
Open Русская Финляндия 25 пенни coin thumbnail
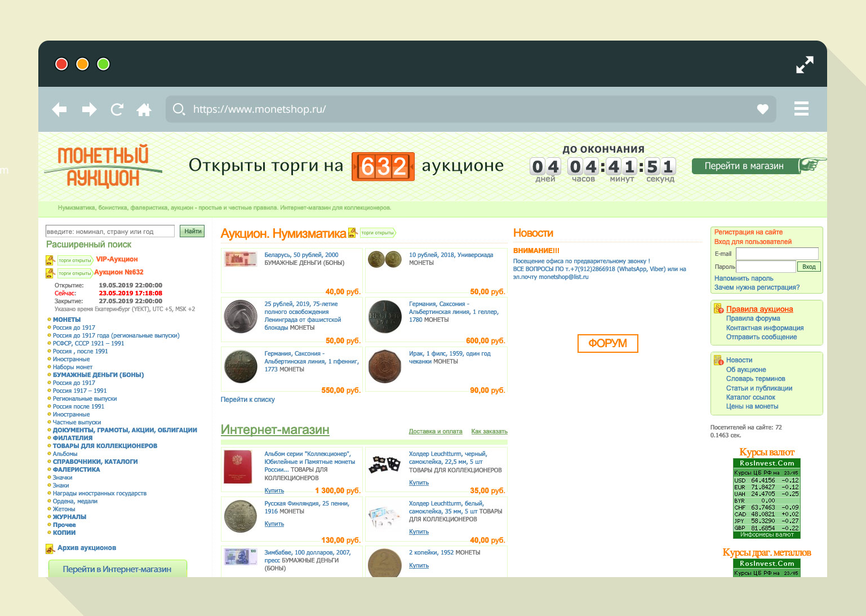(241, 516)
